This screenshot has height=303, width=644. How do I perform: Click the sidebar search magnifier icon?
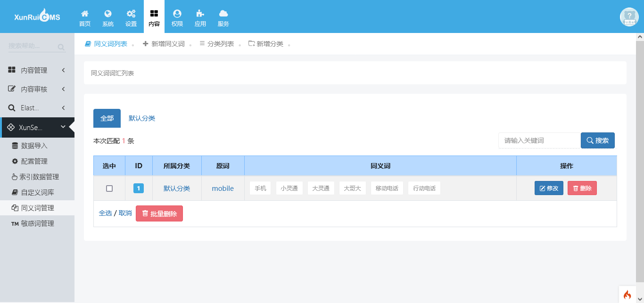(61, 47)
